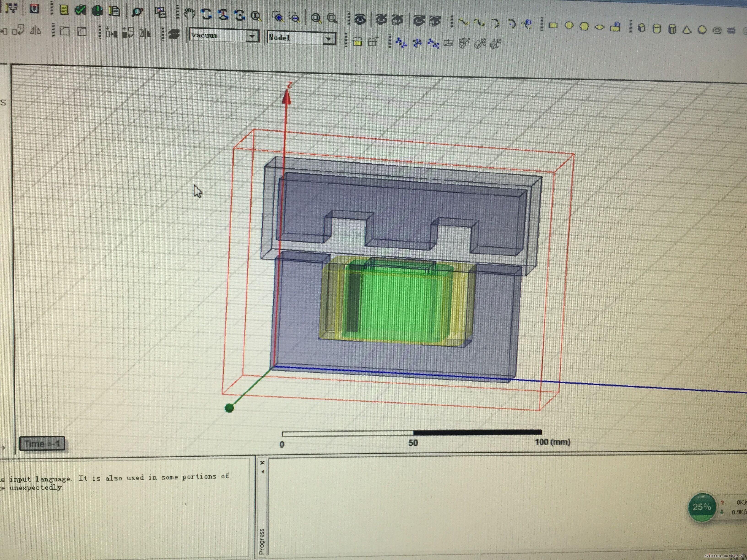Select the Draw Ellipse tool

coord(599,27)
